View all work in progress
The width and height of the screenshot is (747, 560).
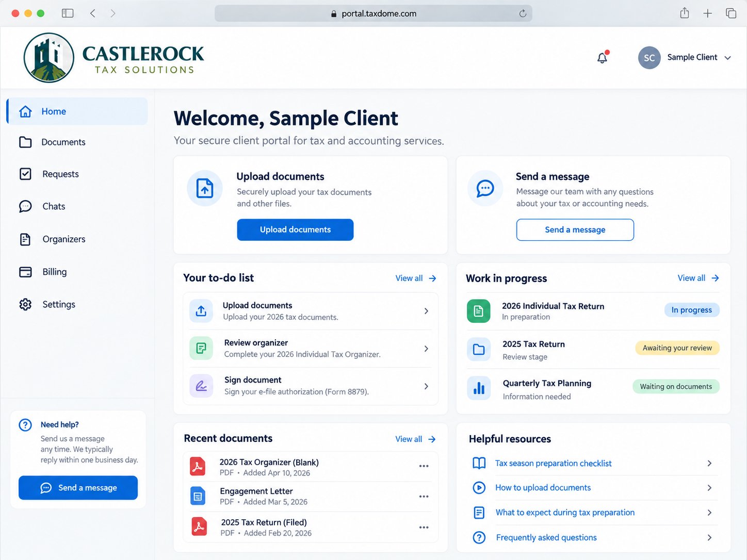coord(698,278)
